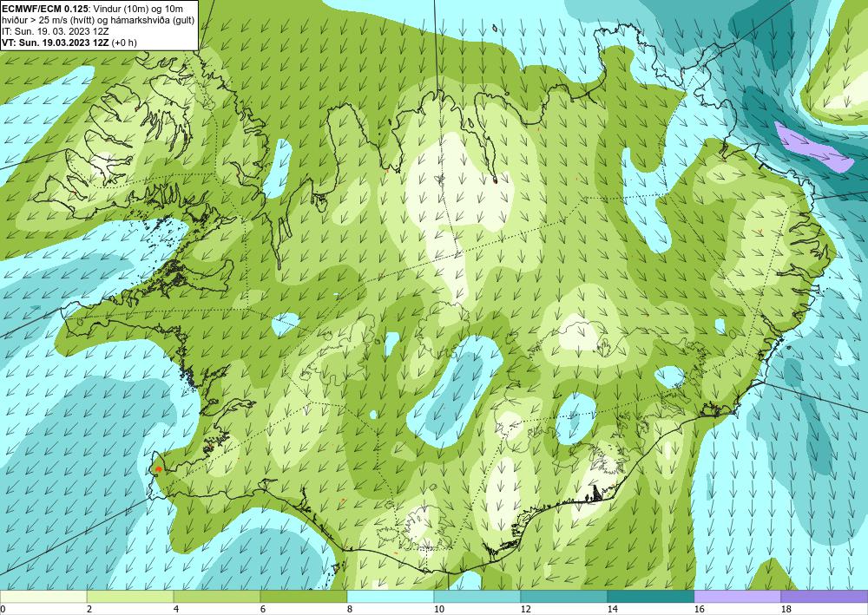Click the orange-red marker on the southwest peninsula tip

[159, 469]
